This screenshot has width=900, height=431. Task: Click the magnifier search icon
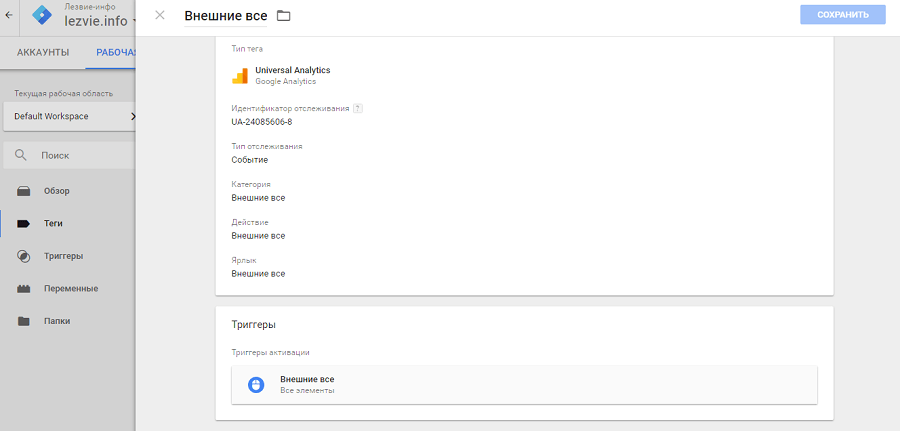pyautogui.click(x=20, y=156)
